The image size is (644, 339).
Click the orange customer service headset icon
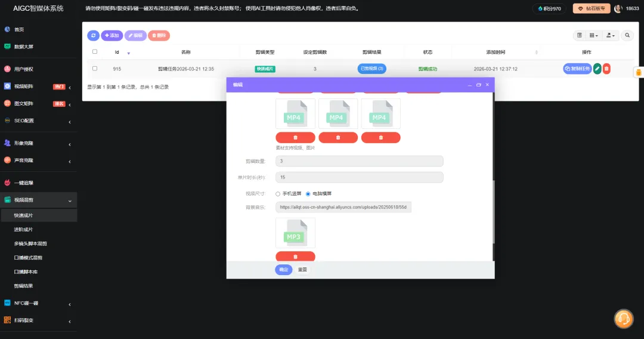[624, 319]
